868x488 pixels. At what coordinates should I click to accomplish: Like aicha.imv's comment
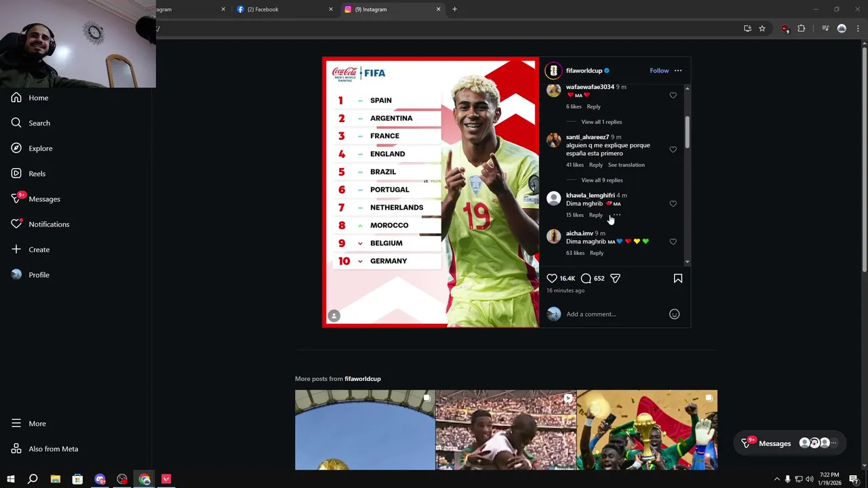(x=673, y=242)
